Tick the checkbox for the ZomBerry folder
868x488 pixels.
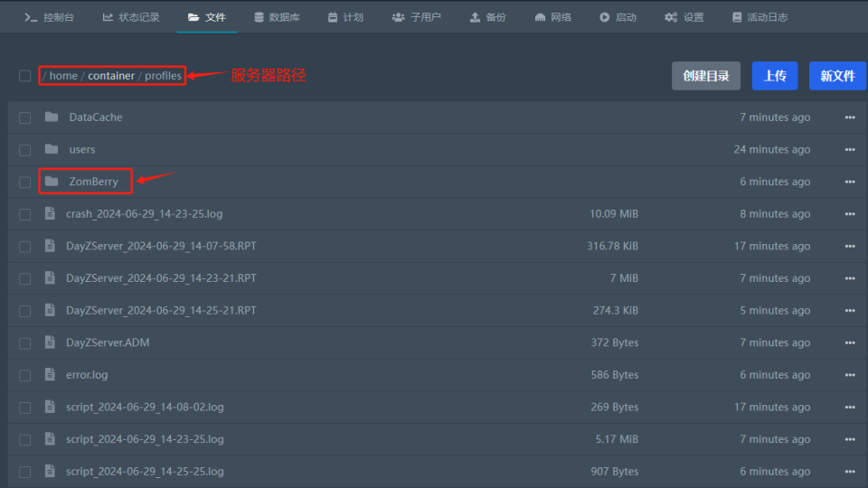pos(25,182)
